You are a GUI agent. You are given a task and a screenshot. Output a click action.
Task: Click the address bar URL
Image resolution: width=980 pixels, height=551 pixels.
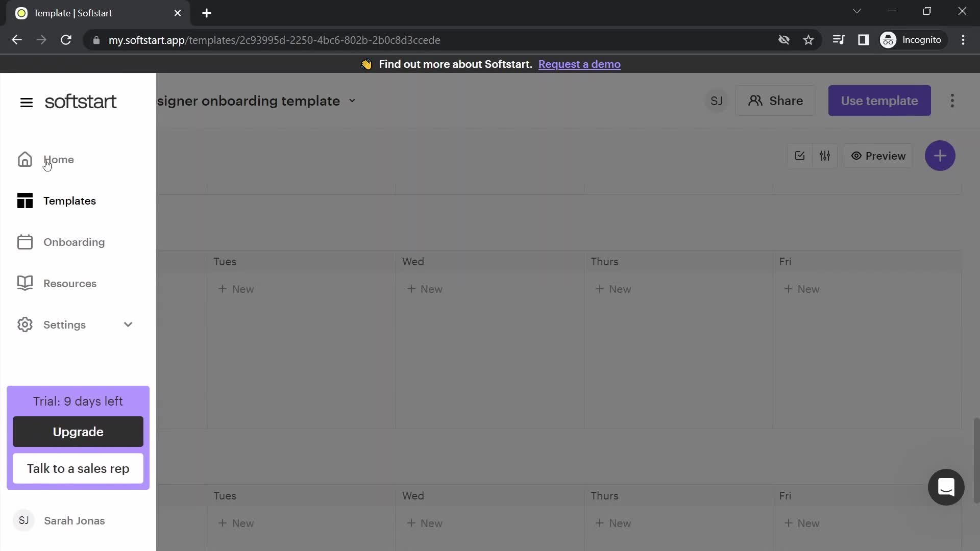point(274,40)
